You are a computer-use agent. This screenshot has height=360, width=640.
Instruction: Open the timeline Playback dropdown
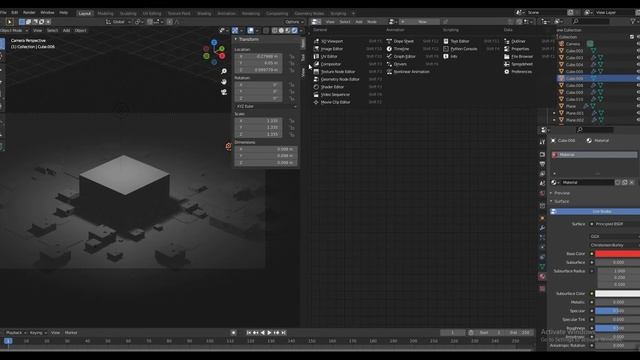pyautogui.click(x=16, y=333)
